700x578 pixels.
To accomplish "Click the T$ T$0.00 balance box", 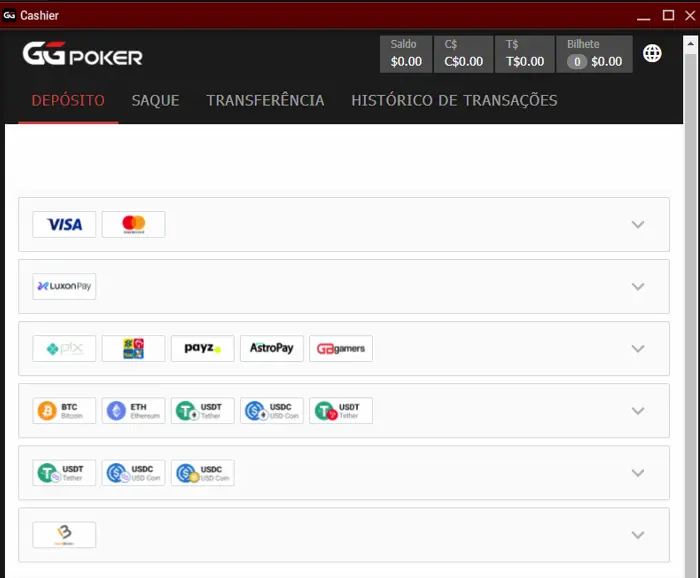I will click(x=525, y=54).
